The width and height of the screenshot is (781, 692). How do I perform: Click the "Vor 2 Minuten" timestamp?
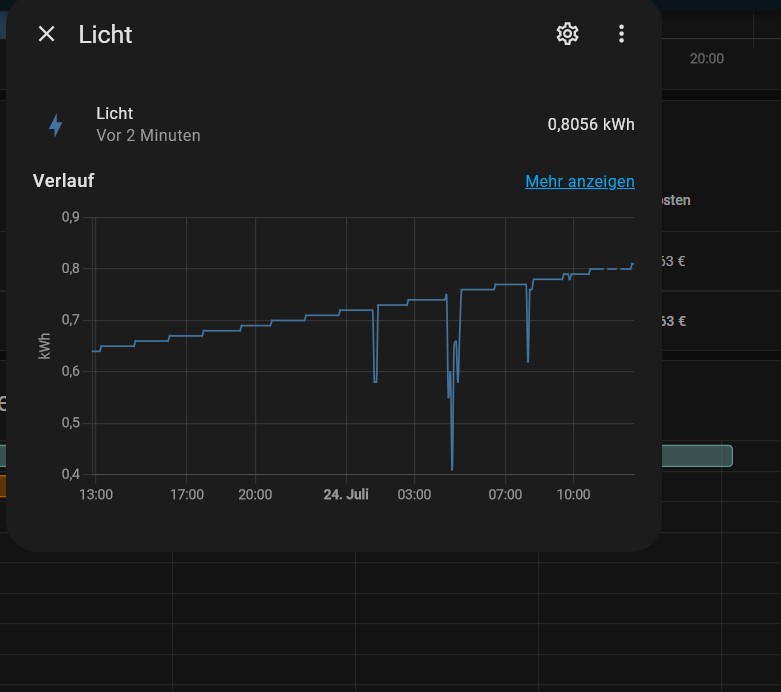(x=148, y=135)
